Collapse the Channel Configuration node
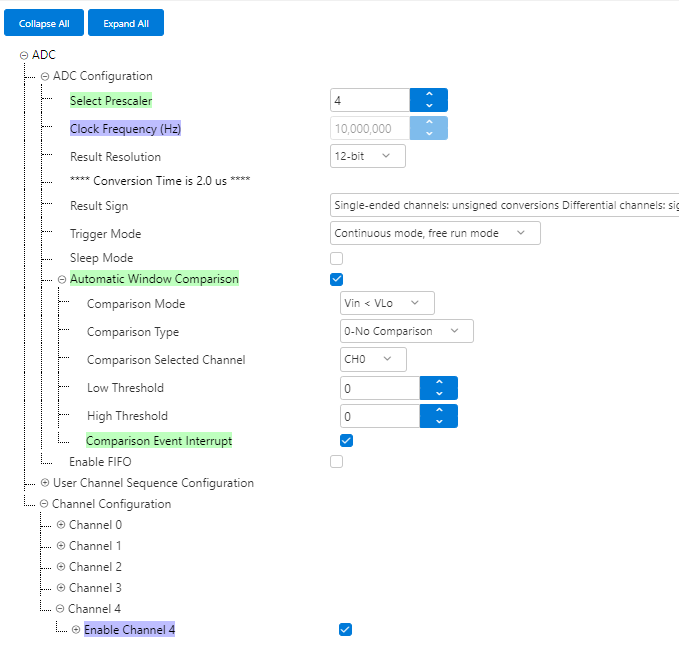This screenshot has width=679, height=659. click(x=45, y=504)
